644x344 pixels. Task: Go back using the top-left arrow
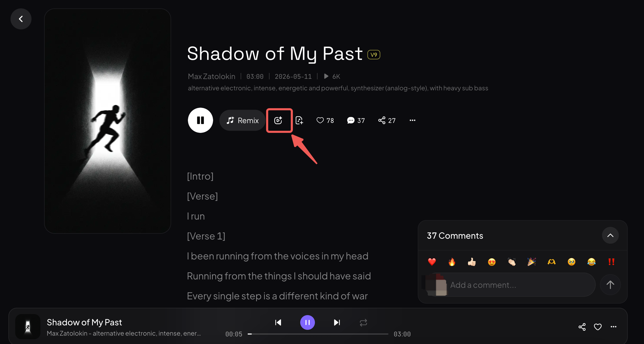[x=21, y=19]
